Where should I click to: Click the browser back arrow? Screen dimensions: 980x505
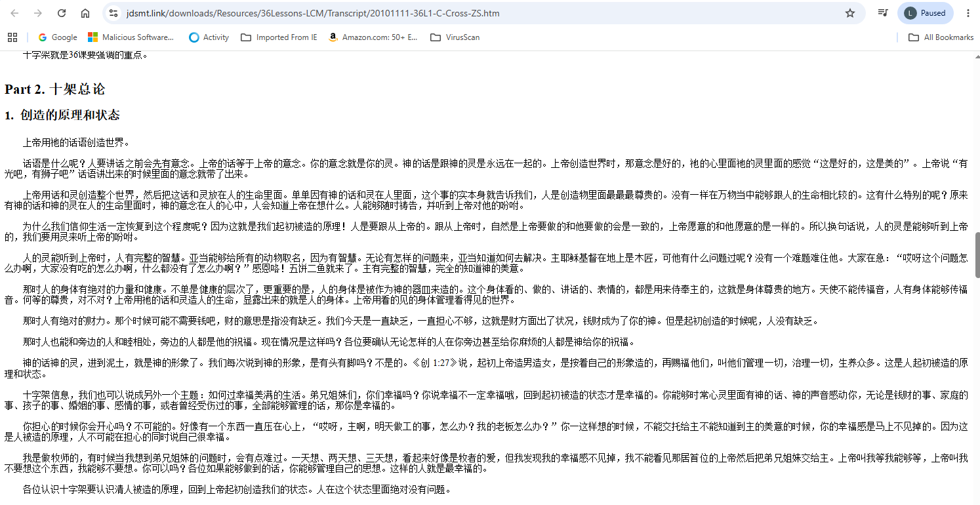tap(14, 13)
